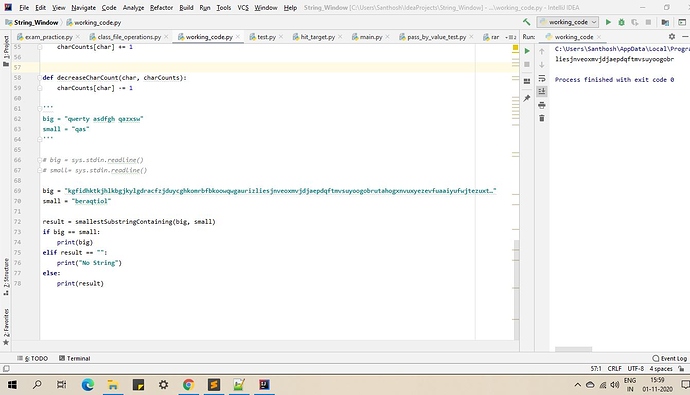Toggle soft-wrap in the Run console
This screenshot has height=395, width=690.
(x=542, y=78)
